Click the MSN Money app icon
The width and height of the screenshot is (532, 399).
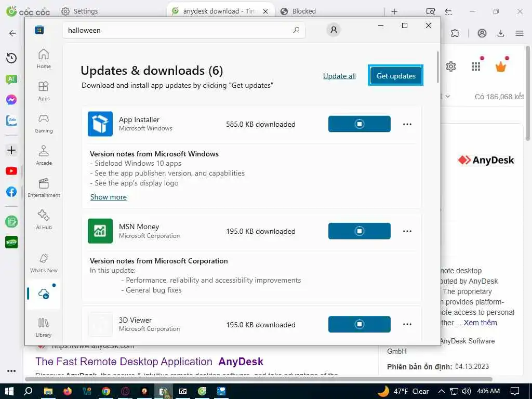click(x=100, y=231)
